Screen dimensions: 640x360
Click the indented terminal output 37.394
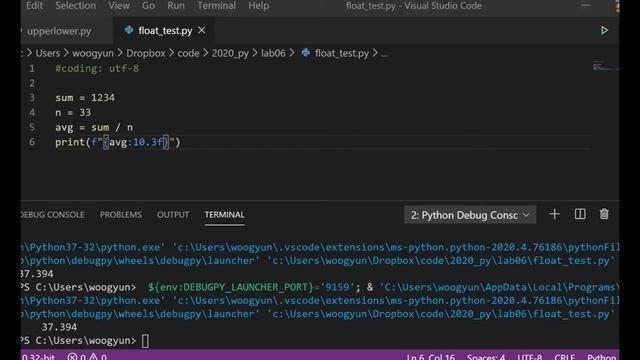click(59, 327)
